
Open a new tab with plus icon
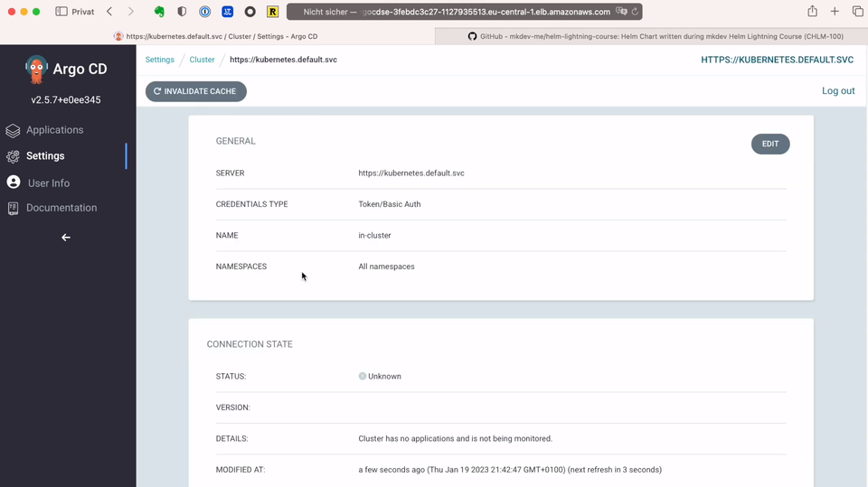point(835,12)
